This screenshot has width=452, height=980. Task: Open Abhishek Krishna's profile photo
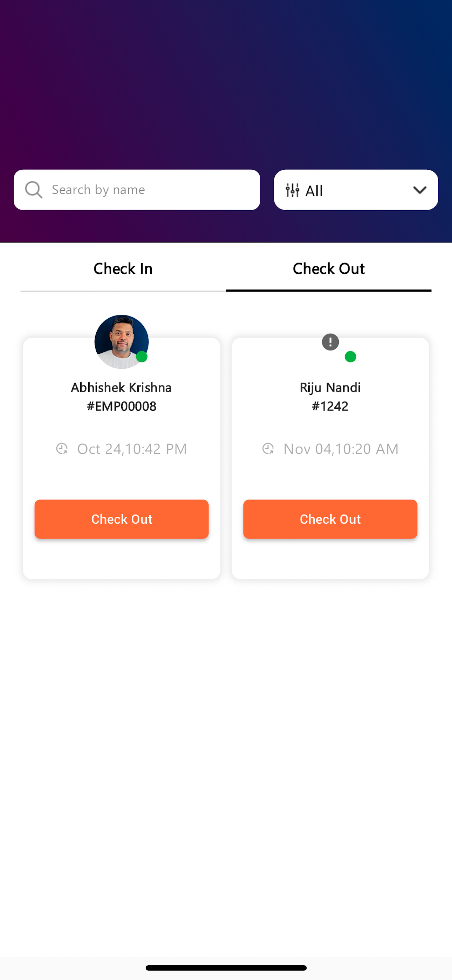[x=121, y=342]
